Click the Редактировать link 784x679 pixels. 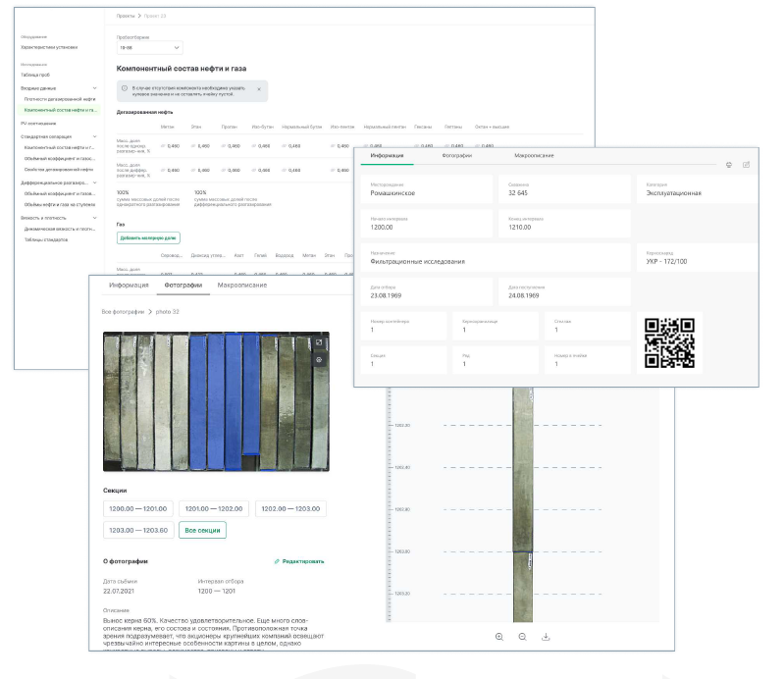[x=299, y=561]
